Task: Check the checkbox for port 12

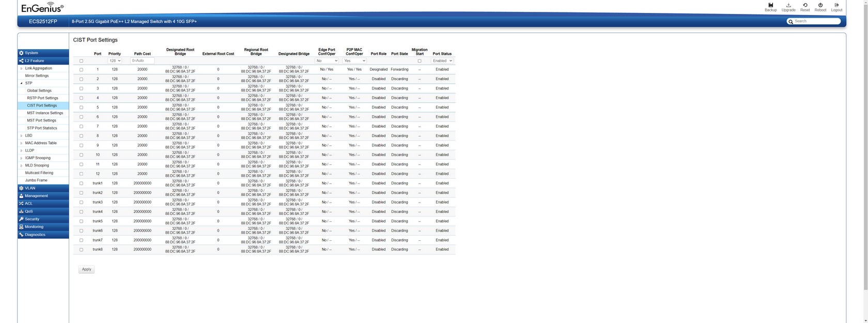Action: click(x=81, y=174)
